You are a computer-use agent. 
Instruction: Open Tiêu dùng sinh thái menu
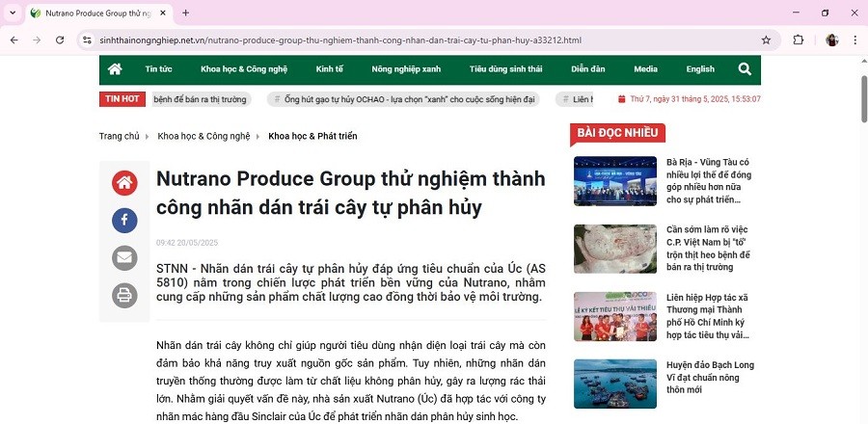pyautogui.click(x=506, y=69)
